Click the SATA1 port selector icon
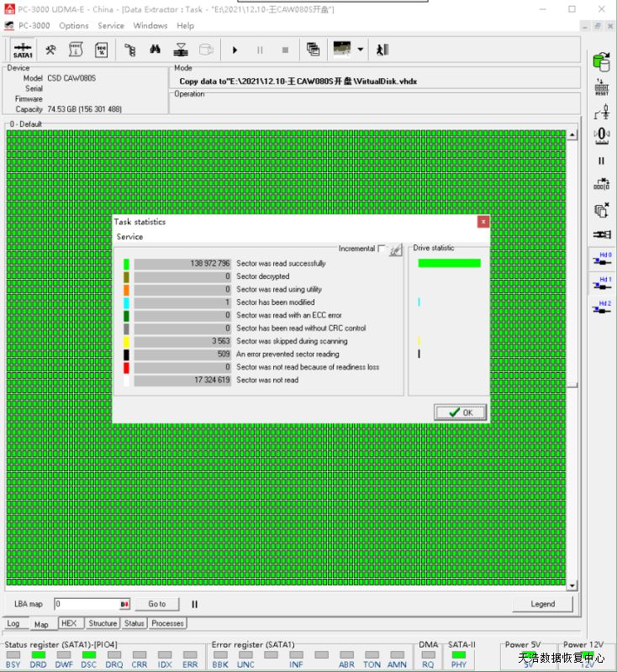The width and height of the screenshot is (617, 672). pyautogui.click(x=23, y=50)
